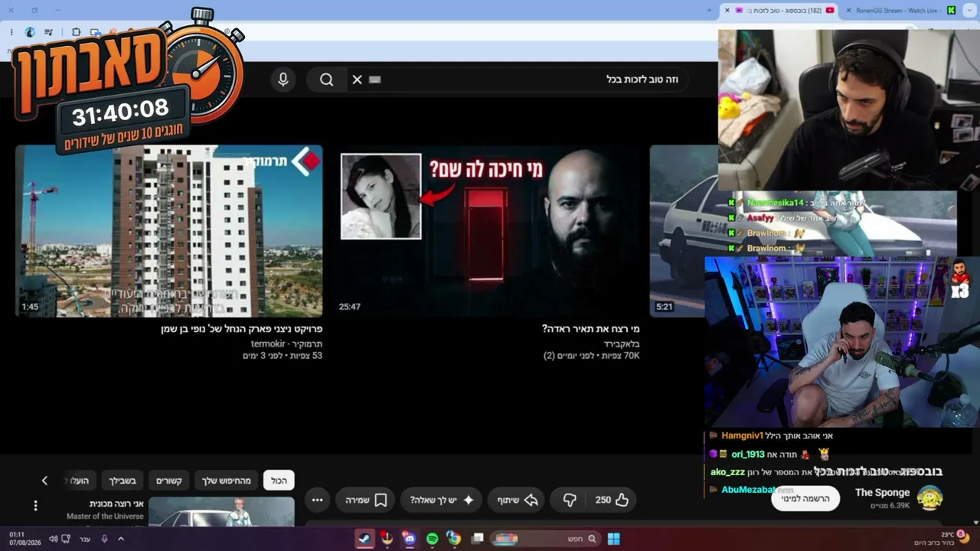Like the video with 250 likes
This screenshot has width=980, height=551.
pos(612,500)
